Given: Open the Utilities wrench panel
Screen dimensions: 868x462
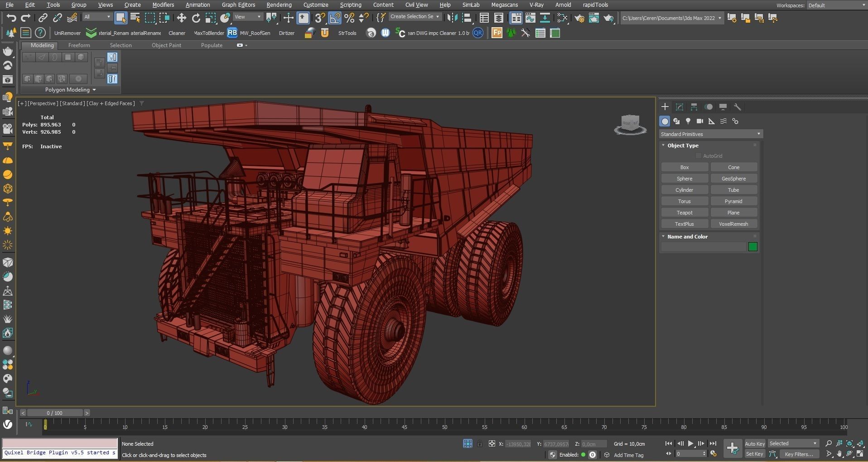Looking at the screenshot, I should [738, 107].
